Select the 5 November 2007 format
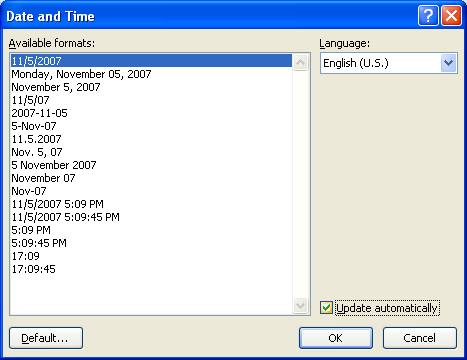 pyautogui.click(x=151, y=165)
